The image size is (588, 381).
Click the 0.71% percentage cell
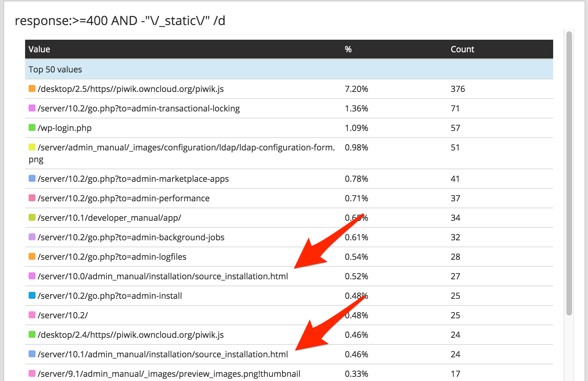(356, 198)
